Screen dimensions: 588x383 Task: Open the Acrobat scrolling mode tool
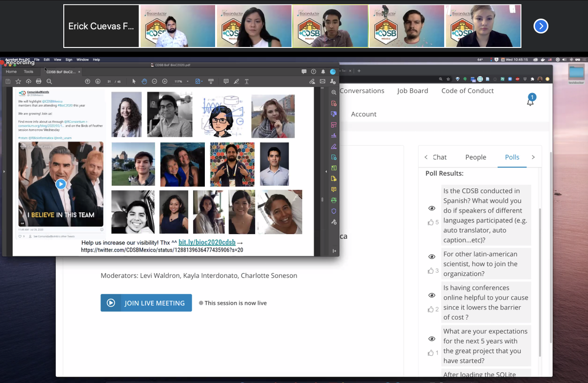(x=211, y=81)
